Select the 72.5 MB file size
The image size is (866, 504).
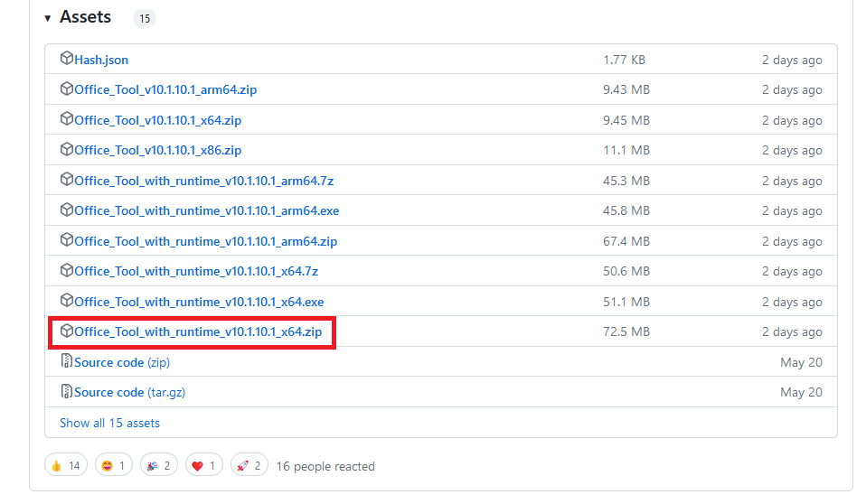point(626,331)
